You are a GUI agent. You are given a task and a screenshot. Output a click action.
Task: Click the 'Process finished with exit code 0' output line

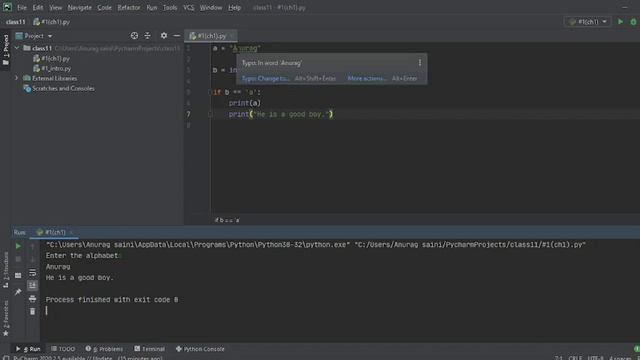(x=112, y=300)
